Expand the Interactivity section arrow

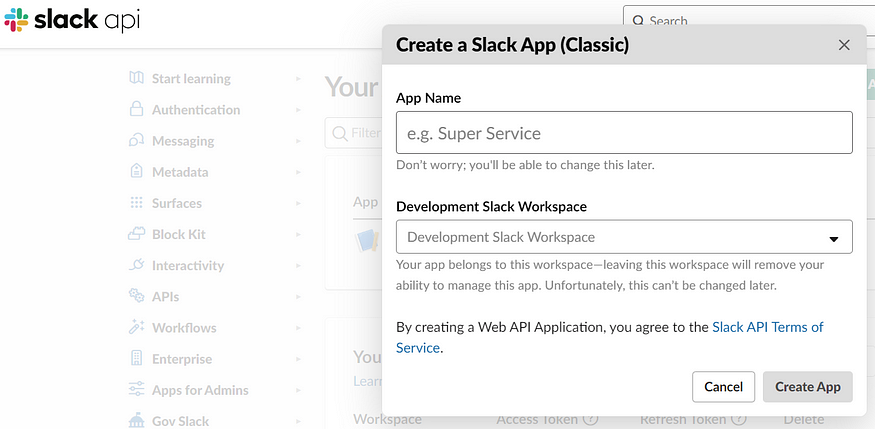coord(299,266)
